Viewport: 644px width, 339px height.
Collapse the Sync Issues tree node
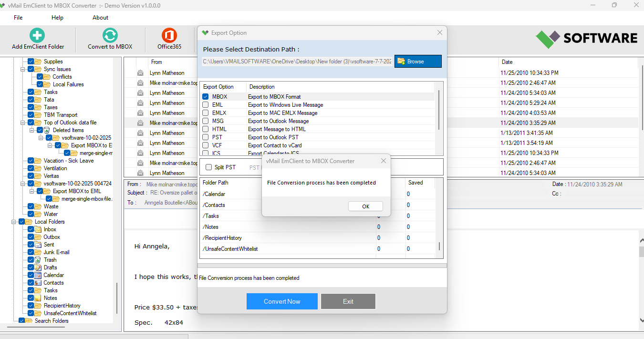(x=23, y=69)
